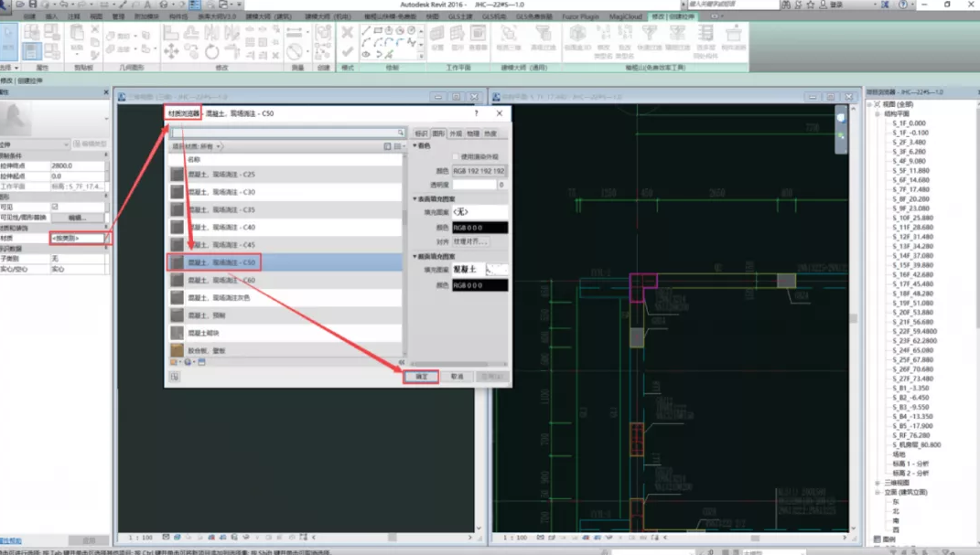Pick the Line draw tool
980x555 pixels.
366,30
